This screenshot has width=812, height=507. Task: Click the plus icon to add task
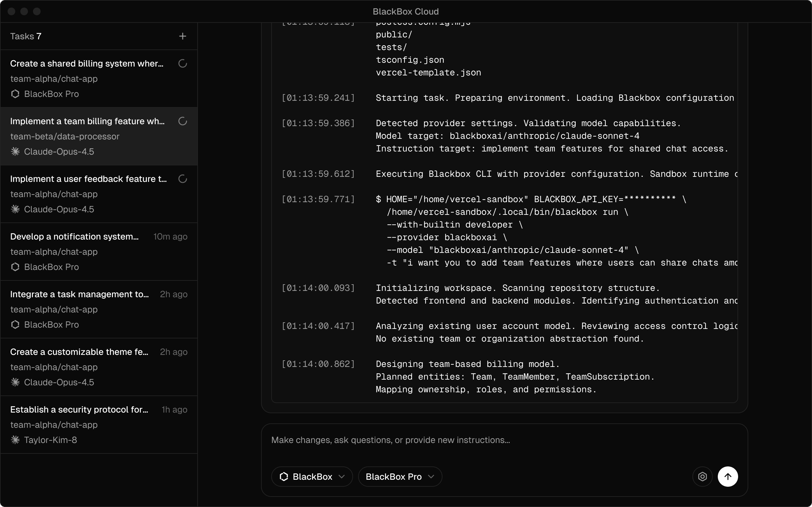coord(182,36)
